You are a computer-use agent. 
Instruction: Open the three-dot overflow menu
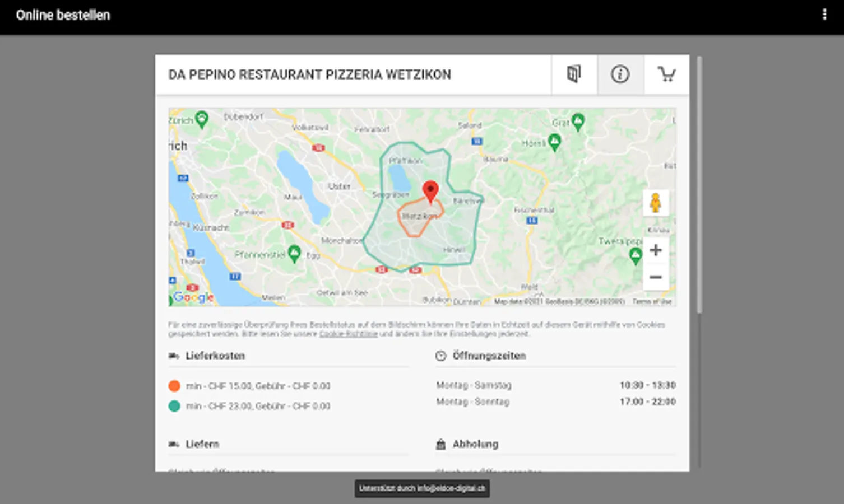[824, 15]
